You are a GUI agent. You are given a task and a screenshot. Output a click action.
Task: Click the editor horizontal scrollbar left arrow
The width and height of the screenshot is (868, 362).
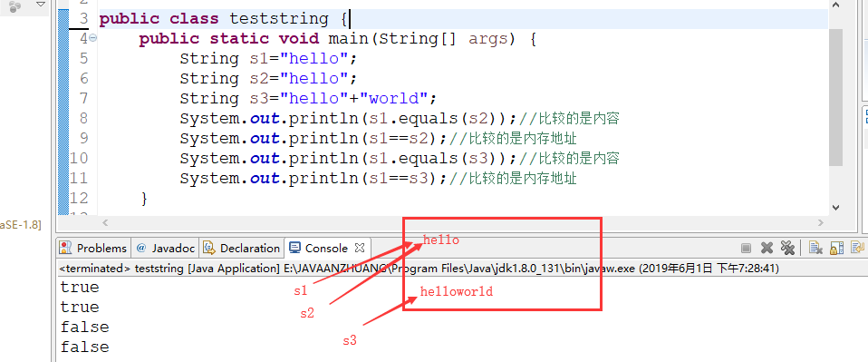coord(105,223)
